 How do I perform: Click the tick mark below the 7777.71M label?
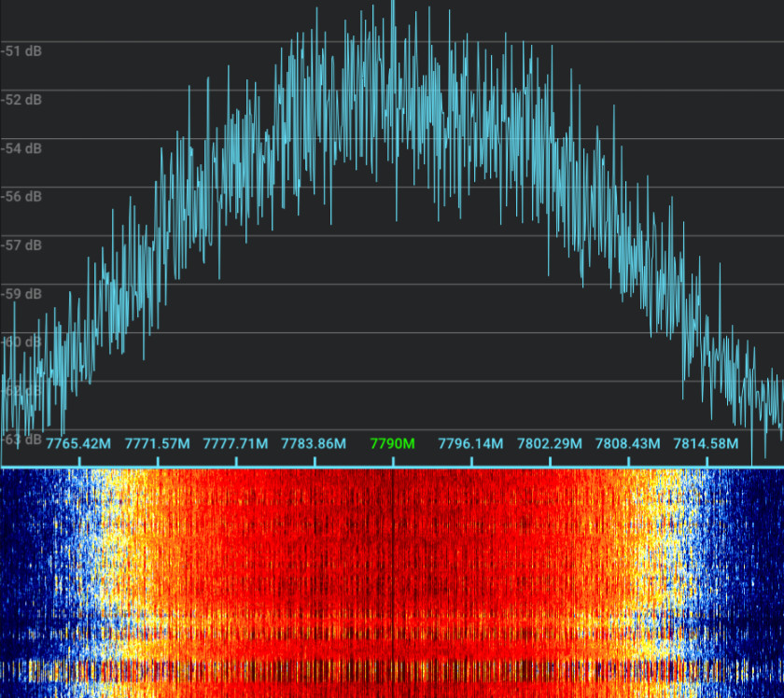point(236,460)
